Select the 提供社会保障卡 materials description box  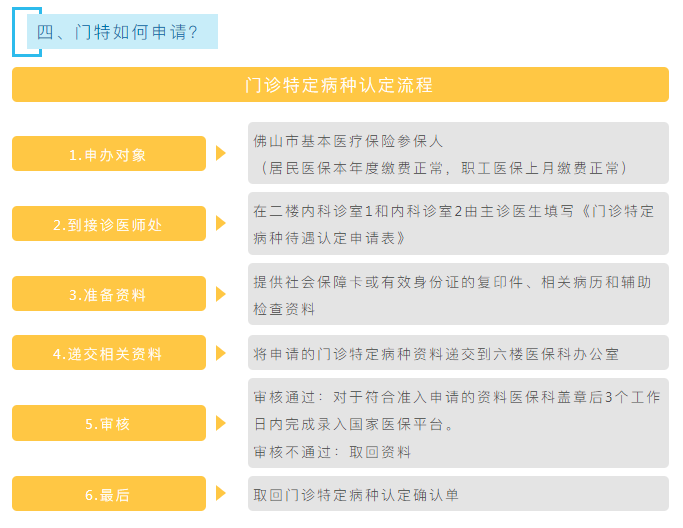(x=458, y=295)
